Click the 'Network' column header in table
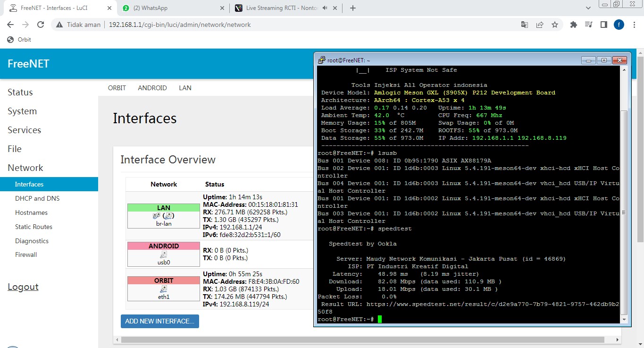644x348 pixels. (164, 184)
